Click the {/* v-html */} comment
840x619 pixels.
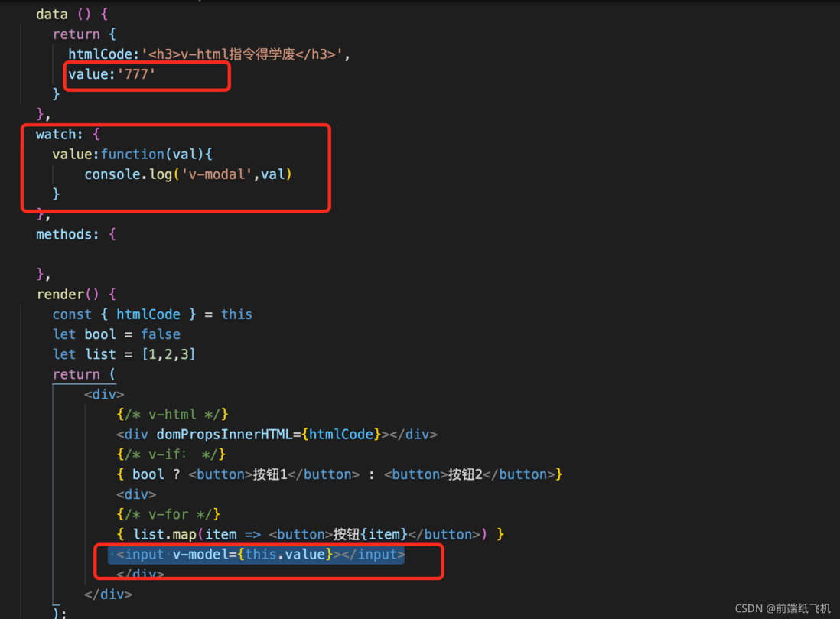(x=172, y=414)
